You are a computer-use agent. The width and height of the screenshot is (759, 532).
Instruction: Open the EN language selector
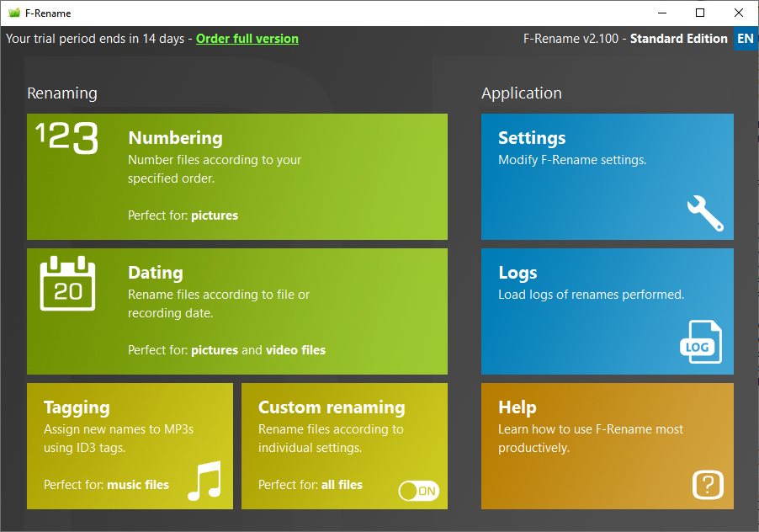[745, 39]
